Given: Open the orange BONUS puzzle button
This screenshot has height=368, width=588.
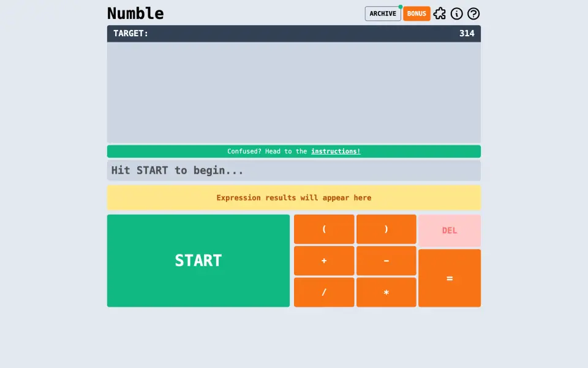Looking at the screenshot, I should coord(417,14).
